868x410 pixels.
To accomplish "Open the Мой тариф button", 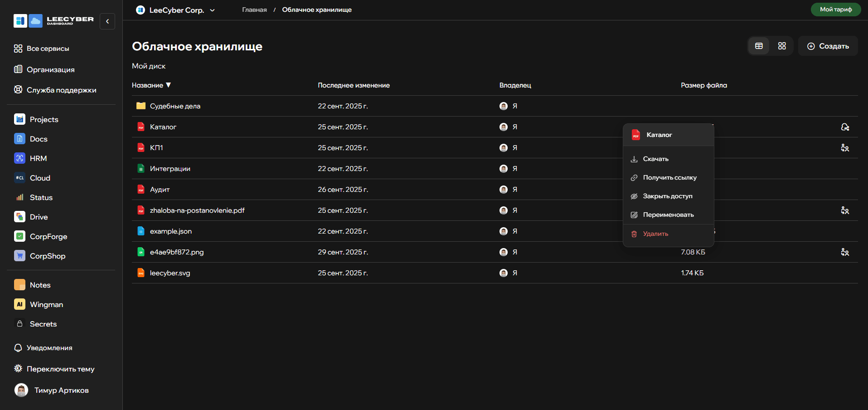I will [835, 10].
